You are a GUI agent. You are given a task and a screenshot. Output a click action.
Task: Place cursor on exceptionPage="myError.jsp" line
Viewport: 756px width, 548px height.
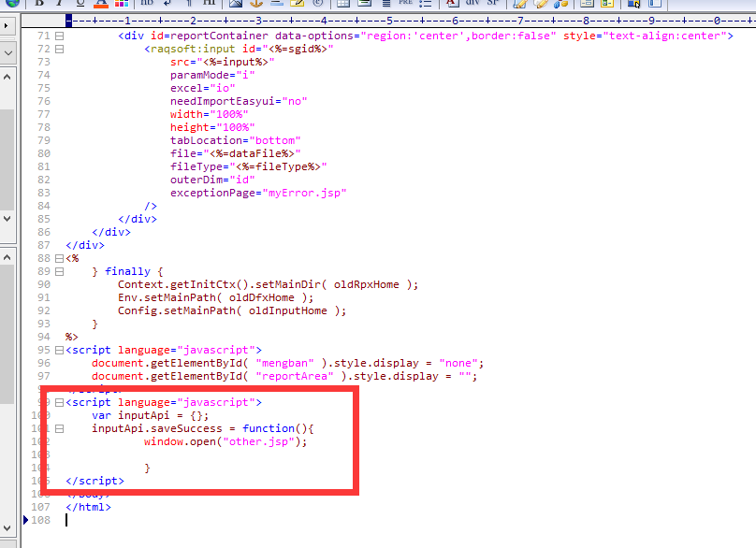pos(258,193)
